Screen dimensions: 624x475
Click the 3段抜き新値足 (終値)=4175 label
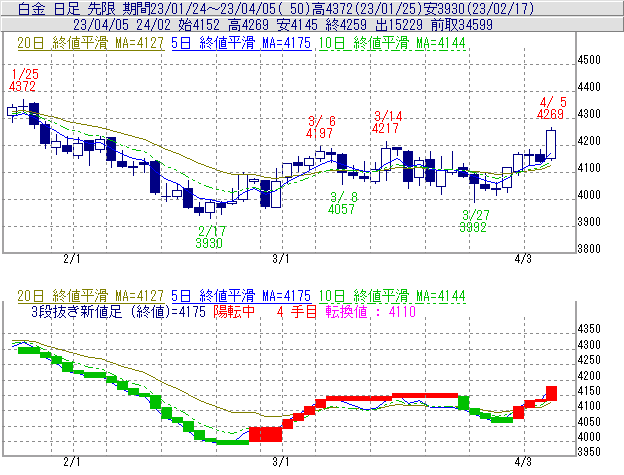coord(118,311)
